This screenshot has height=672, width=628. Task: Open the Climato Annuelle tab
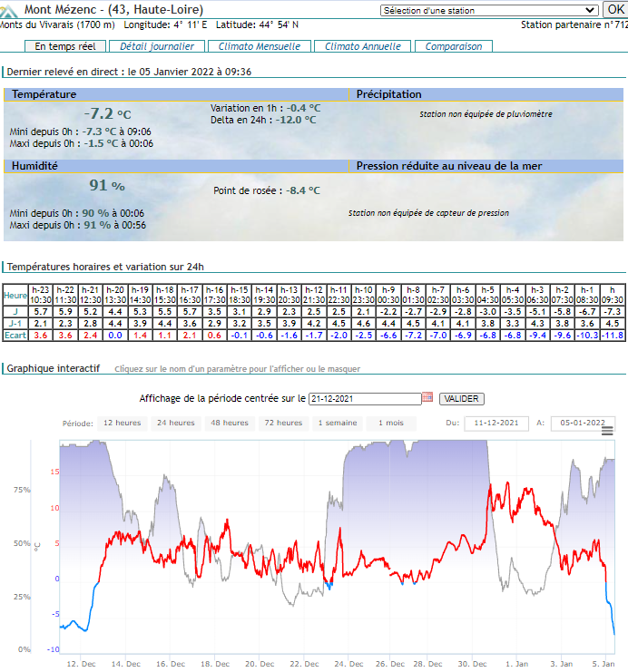click(x=362, y=46)
